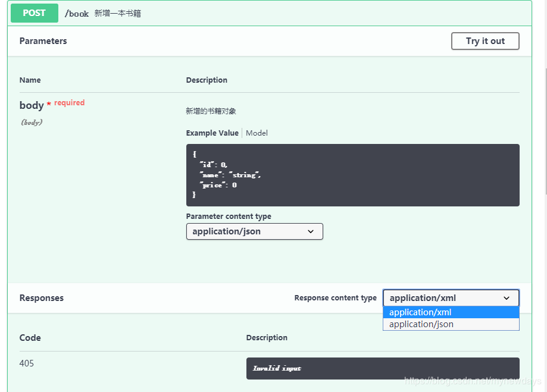Click the Responses section header
Viewport: 547px width, 392px height.
click(x=42, y=298)
